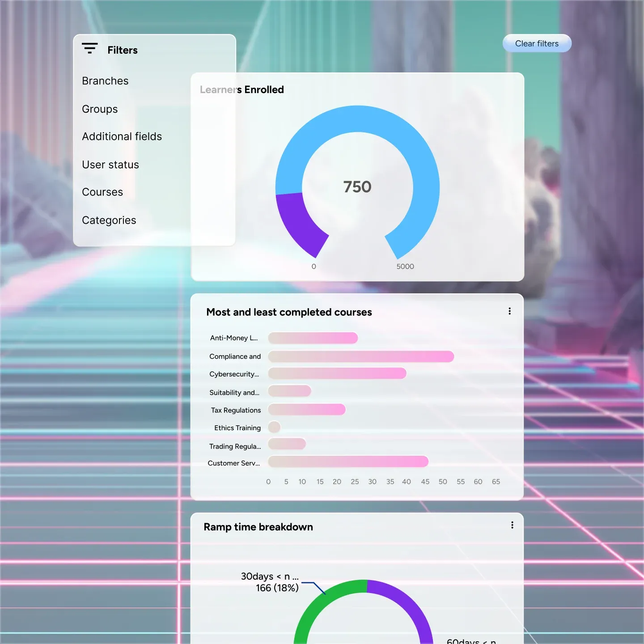
Task: Click the Cybersecurity course bar
Action: click(337, 373)
